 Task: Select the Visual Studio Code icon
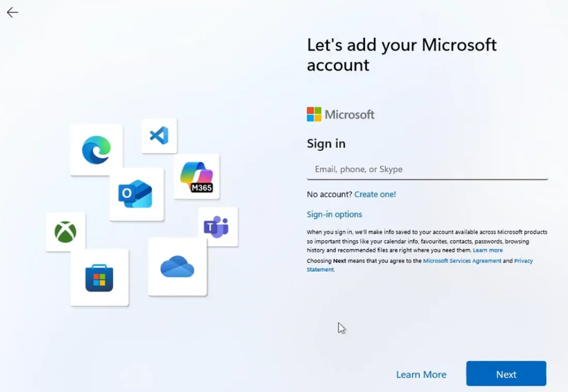coord(159,135)
